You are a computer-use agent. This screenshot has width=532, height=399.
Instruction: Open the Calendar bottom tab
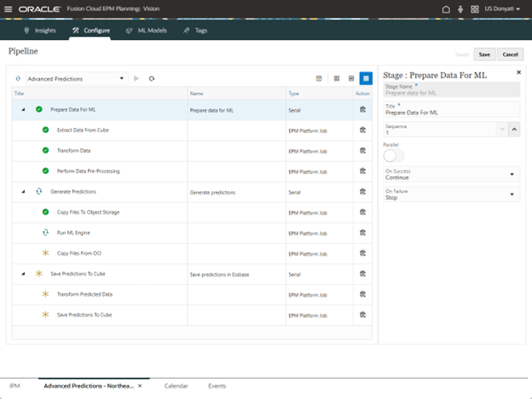click(x=176, y=386)
